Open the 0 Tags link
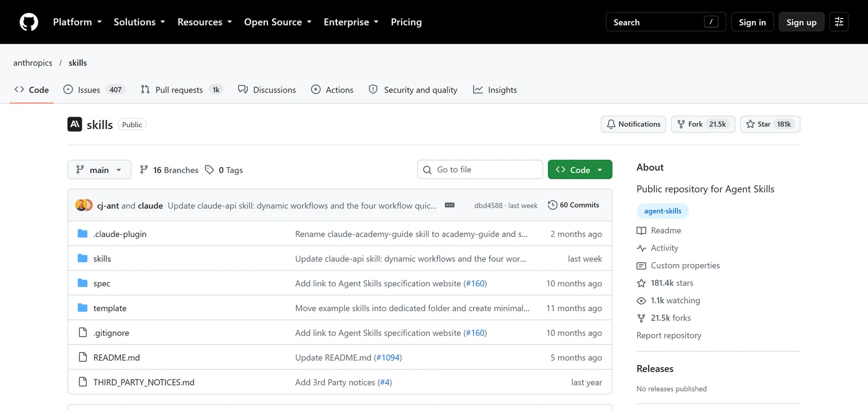Viewport: 868px width, 410px height. point(224,170)
